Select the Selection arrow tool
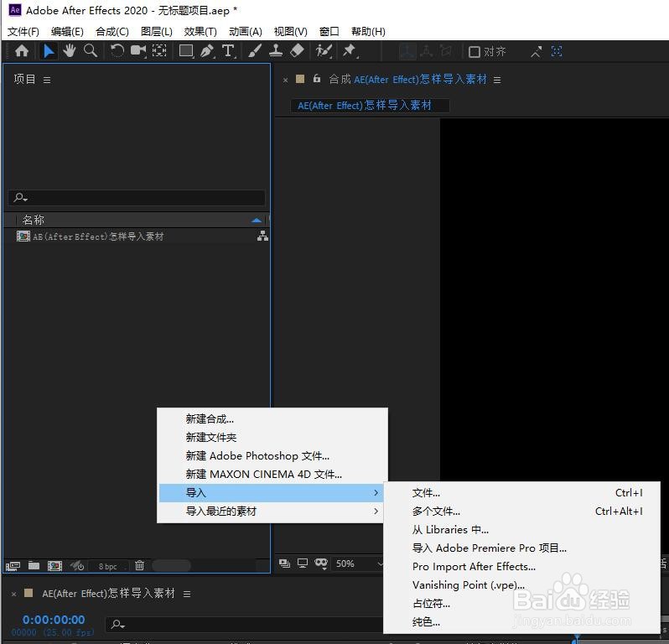 point(49,51)
